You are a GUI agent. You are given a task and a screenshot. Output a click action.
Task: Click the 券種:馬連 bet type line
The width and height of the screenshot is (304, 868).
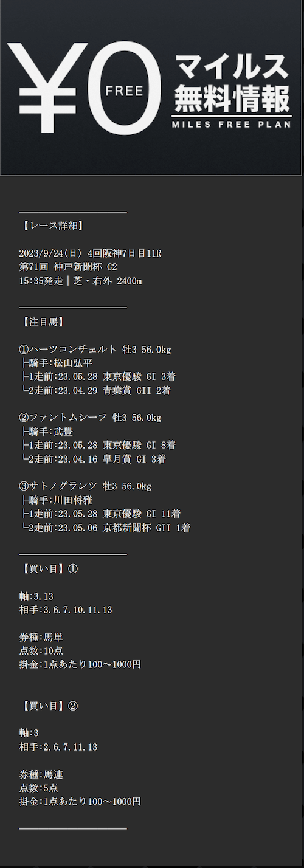(x=42, y=775)
